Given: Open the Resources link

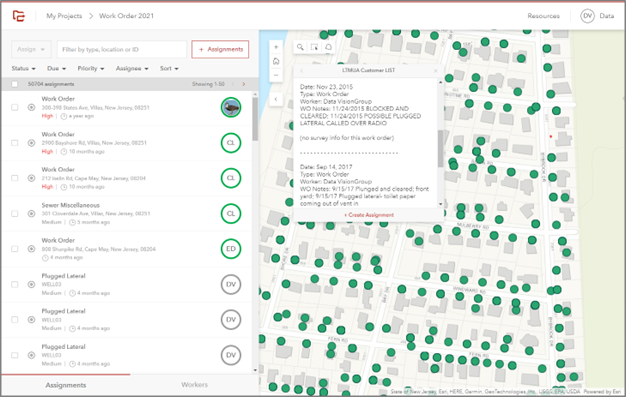Looking at the screenshot, I should pos(543,16).
